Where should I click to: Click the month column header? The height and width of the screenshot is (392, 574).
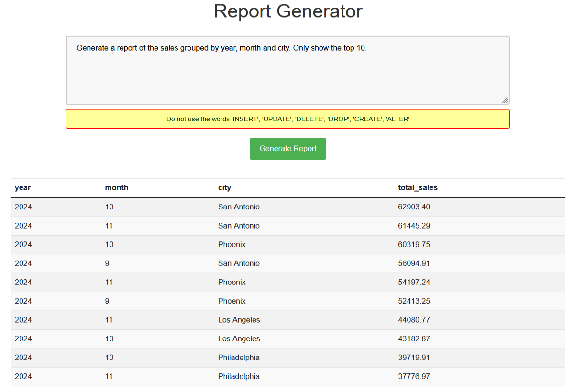116,187
